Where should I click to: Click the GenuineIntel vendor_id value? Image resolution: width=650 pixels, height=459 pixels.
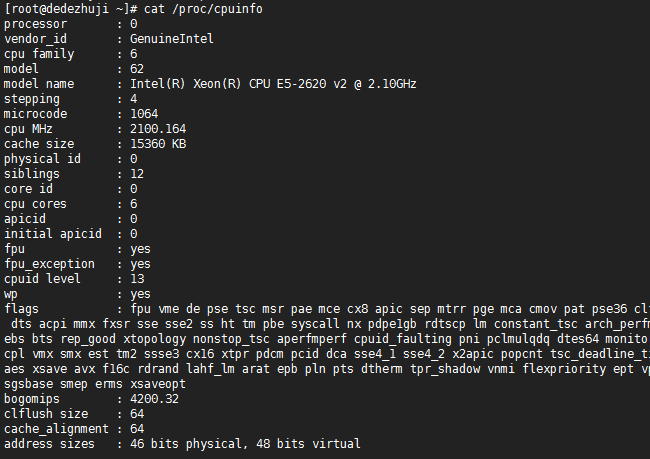[x=171, y=38]
